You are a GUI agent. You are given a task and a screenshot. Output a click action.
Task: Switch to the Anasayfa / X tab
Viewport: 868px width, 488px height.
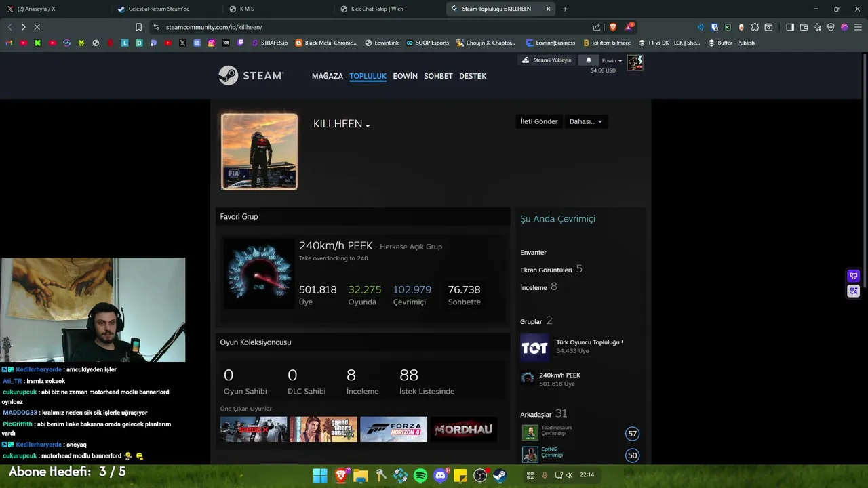click(x=54, y=9)
